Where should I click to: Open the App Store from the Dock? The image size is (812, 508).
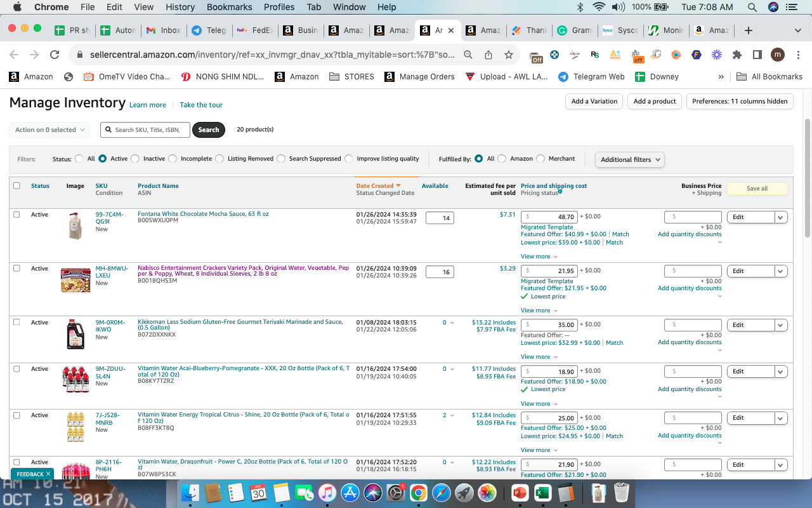(x=350, y=493)
